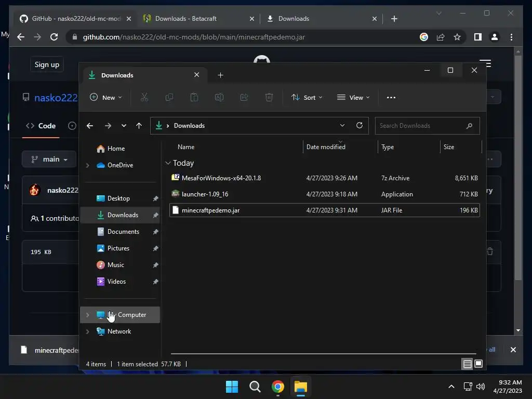Open main branch dropdown on GitHub page
The height and width of the screenshot is (399, 532).
(x=49, y=159)
